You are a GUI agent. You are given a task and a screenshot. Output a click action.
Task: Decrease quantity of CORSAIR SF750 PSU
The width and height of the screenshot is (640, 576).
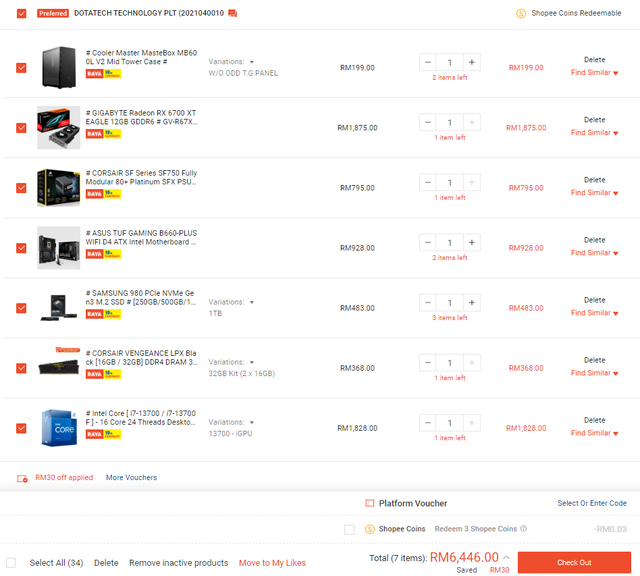pos(428,182)
